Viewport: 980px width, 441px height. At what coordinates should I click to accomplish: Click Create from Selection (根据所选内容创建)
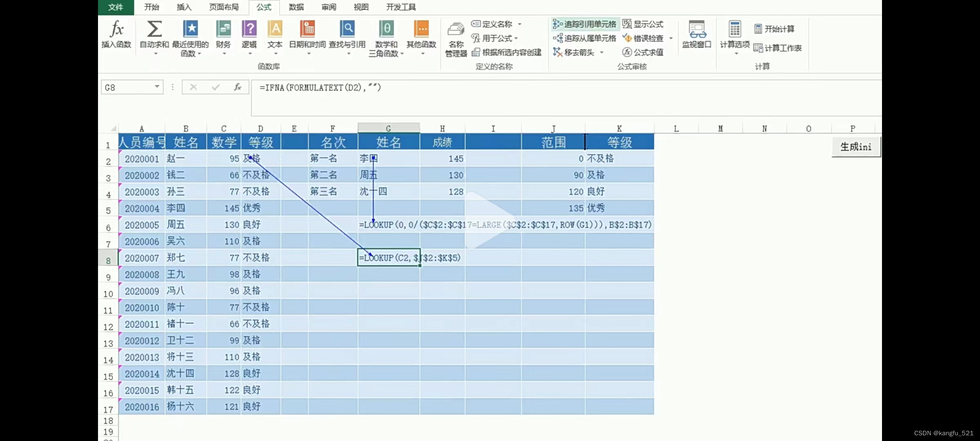pos(506,52)
